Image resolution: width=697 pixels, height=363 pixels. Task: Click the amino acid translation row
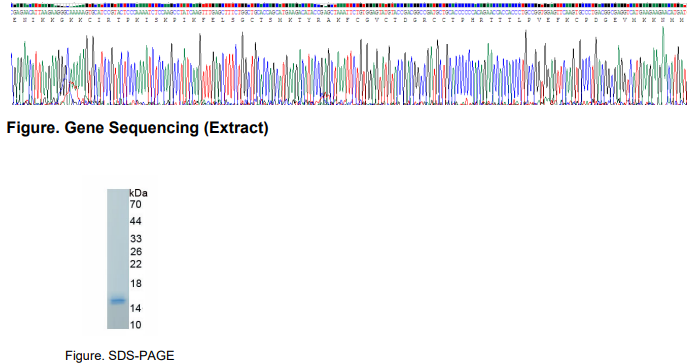(x=348, y=20)
